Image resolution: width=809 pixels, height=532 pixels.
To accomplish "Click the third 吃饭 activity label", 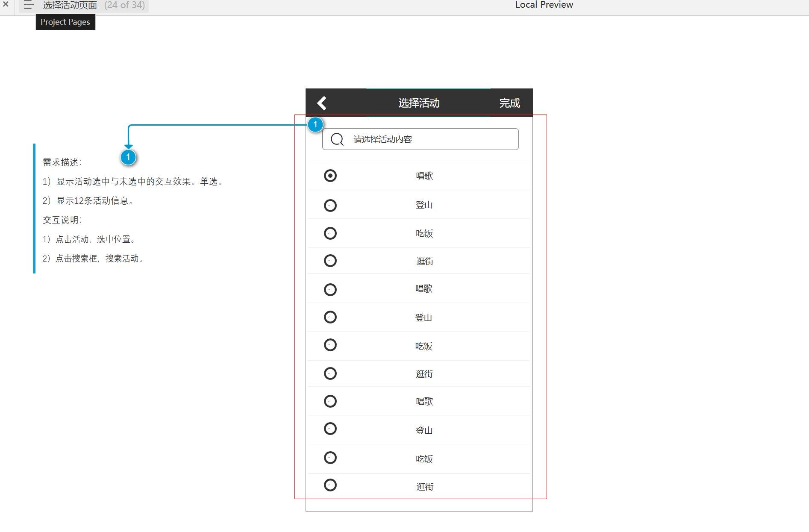I will pyautogui.click(x=424, y=459).
